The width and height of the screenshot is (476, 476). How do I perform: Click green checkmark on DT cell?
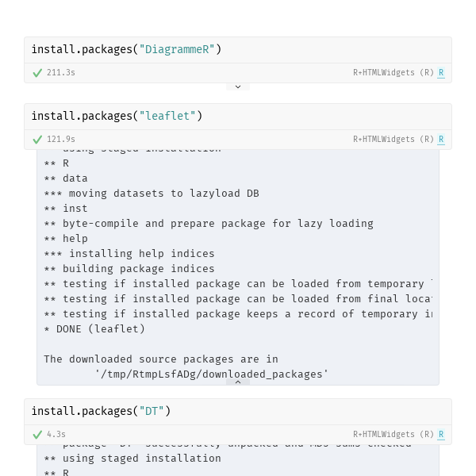[37, 435]
